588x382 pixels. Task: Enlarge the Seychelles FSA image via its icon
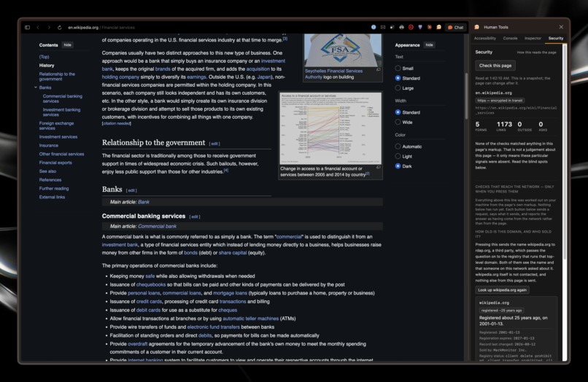click(x=379, y=69)
